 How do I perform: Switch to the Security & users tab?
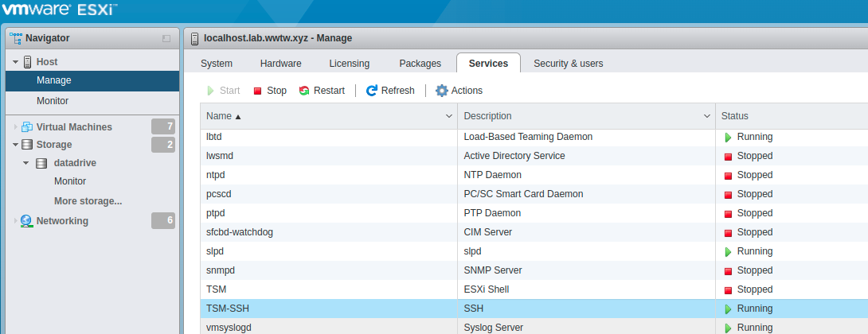(x=568, y=64)
